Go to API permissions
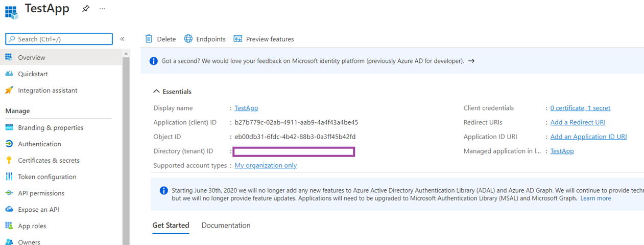This screenshot has height=245, width=644. tap(41, 193)
